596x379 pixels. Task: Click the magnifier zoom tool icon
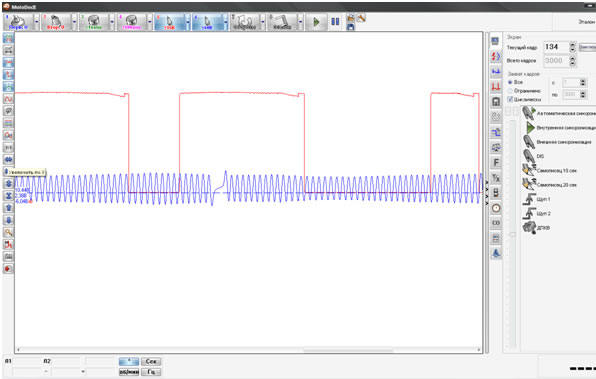click(8, 232)
